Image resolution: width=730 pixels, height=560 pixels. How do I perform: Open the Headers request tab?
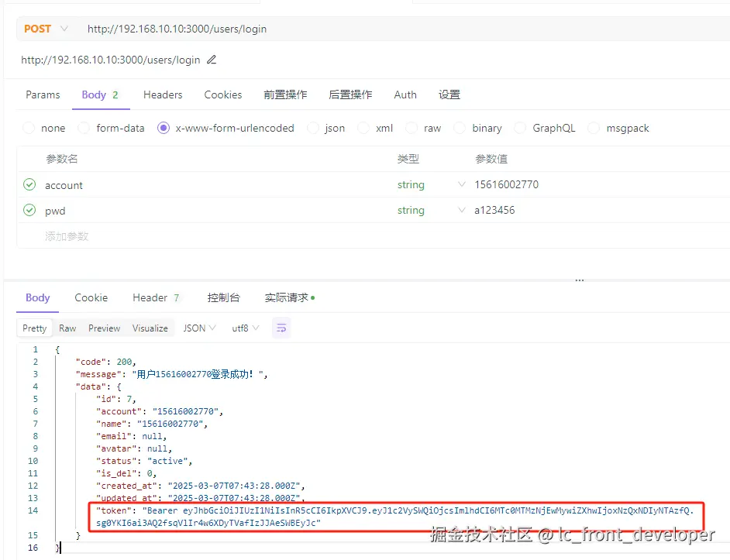163,95
